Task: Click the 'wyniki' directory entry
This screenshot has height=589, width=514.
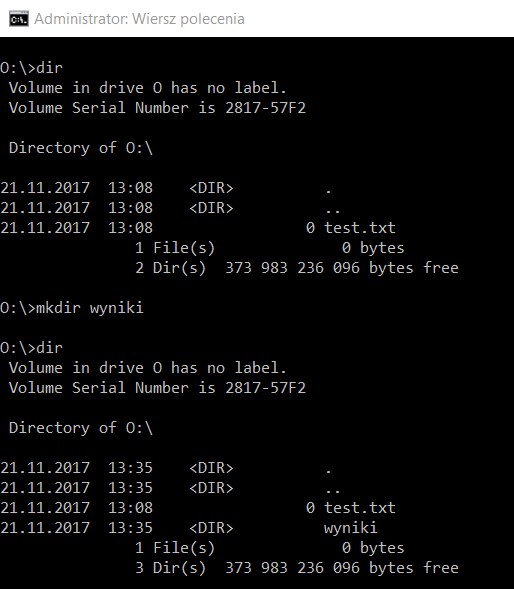Action: click(x=350, y=528)
